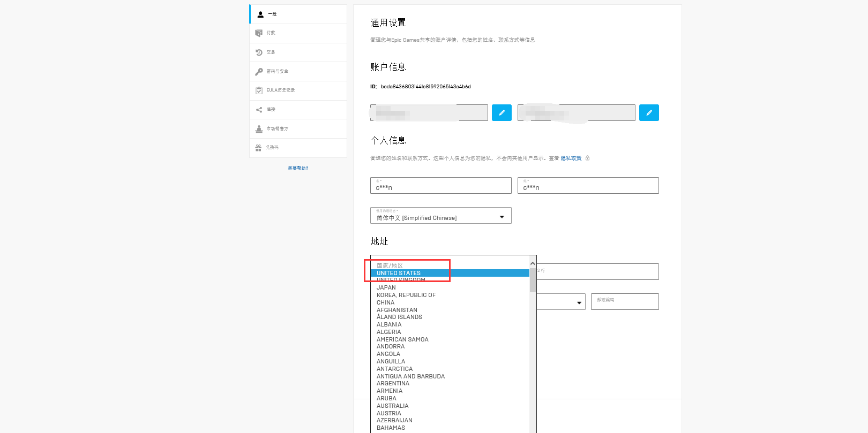Select KOREA, REPUBLIC OF option
Viewport: 868px width, 433px height.
[450, 295]
